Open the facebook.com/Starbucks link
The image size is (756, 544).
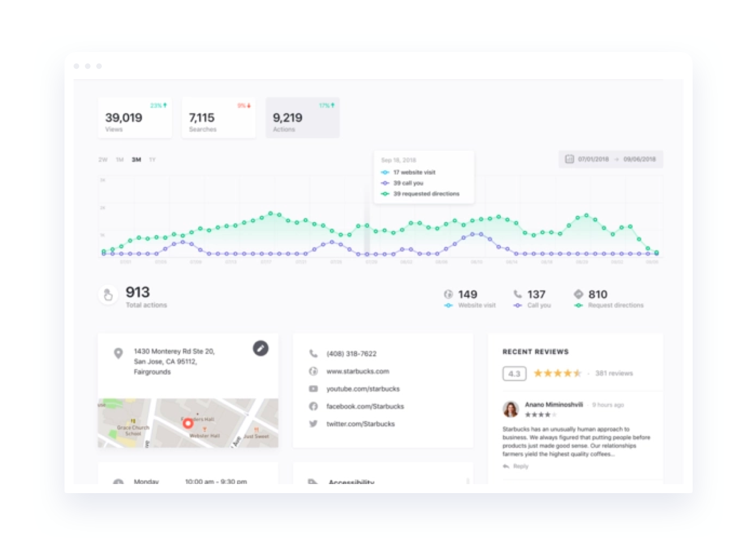[365, 407]
